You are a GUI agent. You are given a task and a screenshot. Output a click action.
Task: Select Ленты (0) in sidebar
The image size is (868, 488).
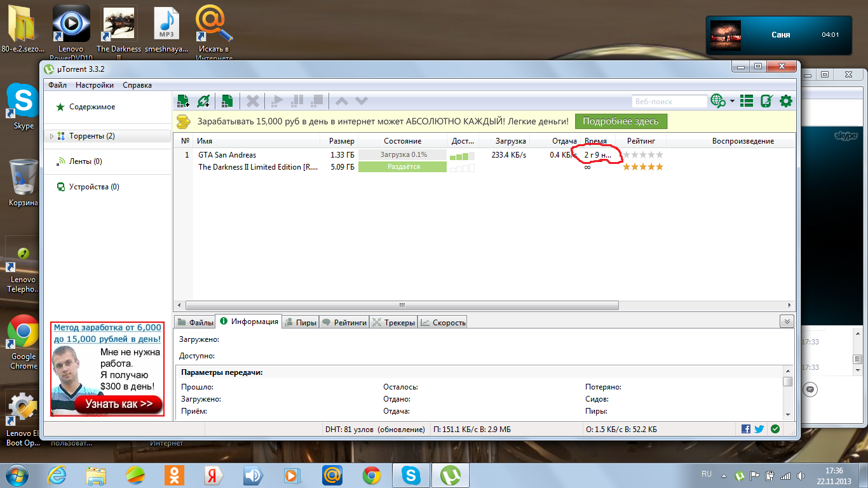85,161
